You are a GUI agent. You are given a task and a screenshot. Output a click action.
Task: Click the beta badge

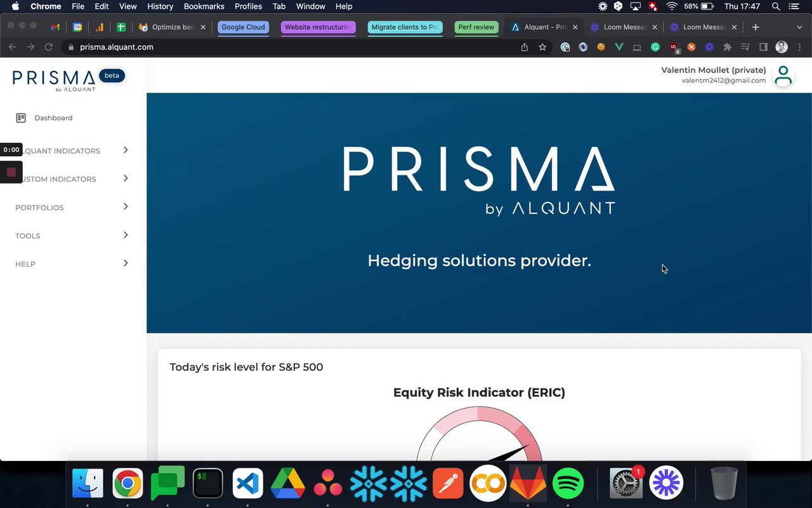coord(112,76)
